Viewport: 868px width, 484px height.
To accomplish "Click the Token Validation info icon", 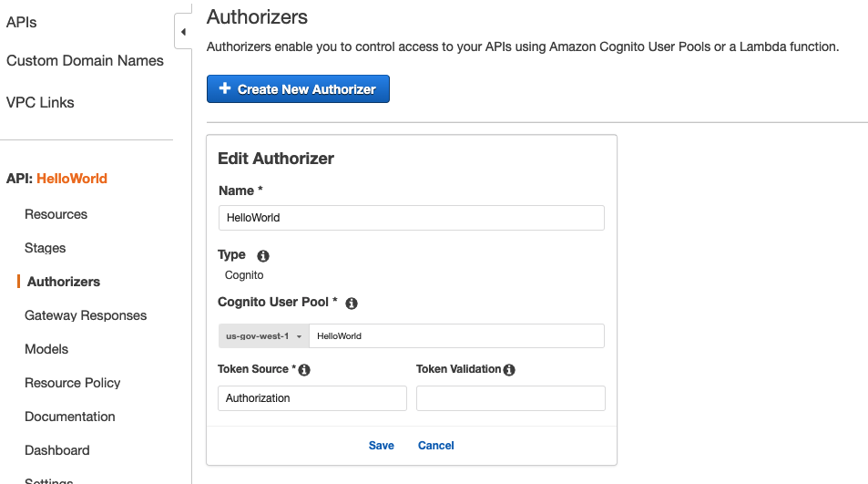I will click(509, 370).
